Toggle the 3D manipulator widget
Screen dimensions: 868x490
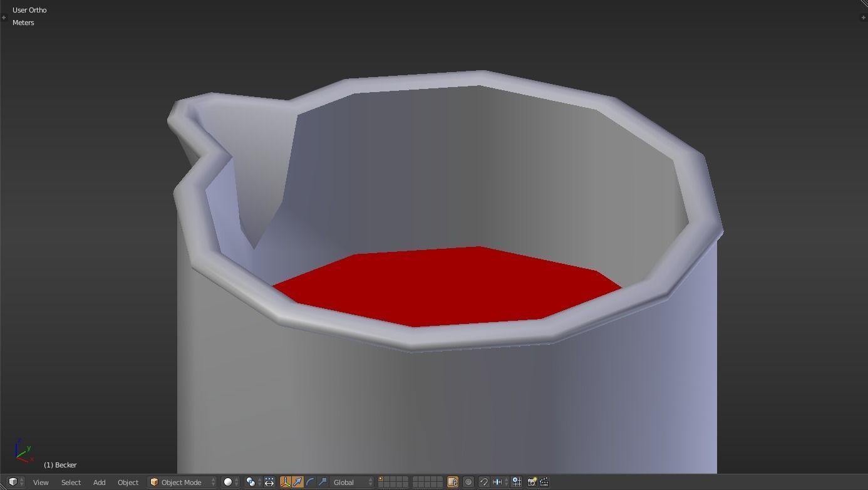[x=286, y=482]
